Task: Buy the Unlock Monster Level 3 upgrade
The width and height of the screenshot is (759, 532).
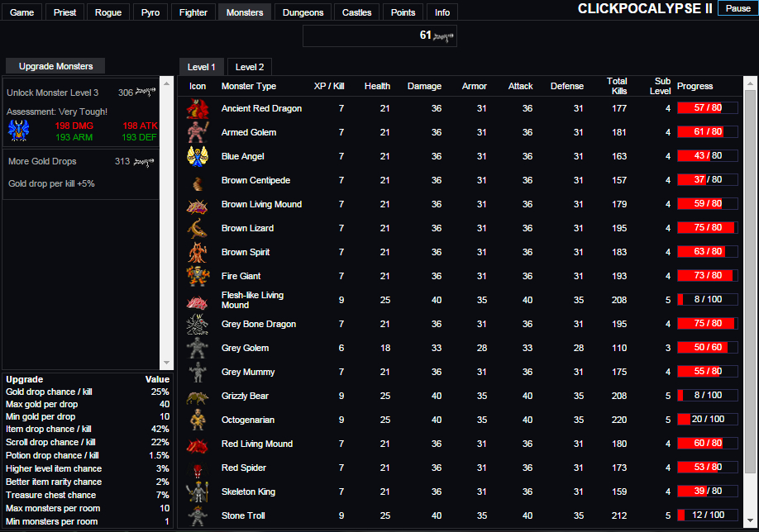Action: click(81, 93)
